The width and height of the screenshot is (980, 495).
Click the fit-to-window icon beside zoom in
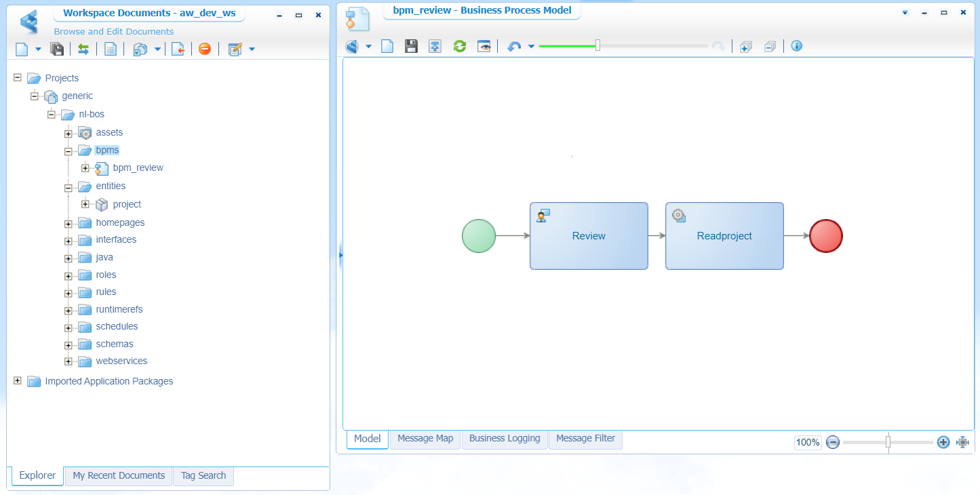click(963, 442)
